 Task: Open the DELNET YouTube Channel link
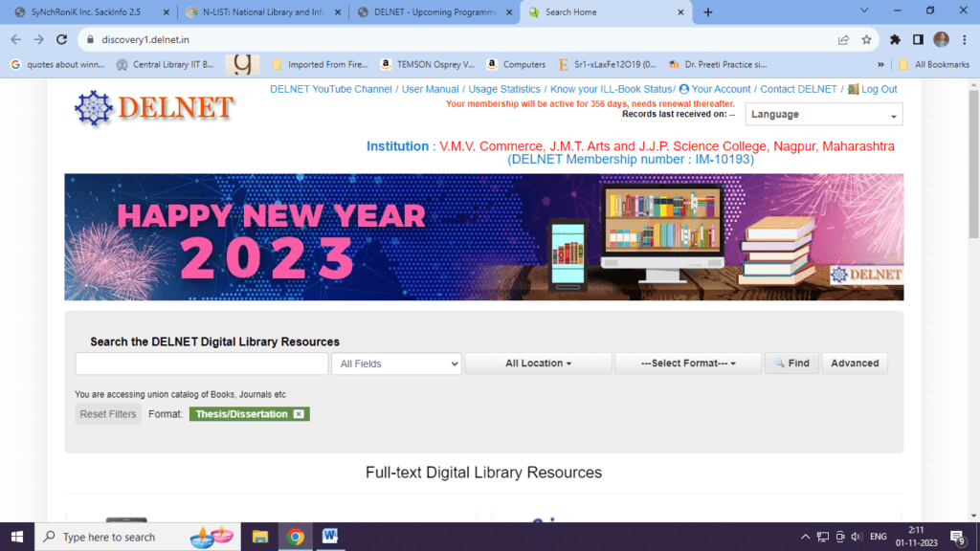[x=330, y=89]
